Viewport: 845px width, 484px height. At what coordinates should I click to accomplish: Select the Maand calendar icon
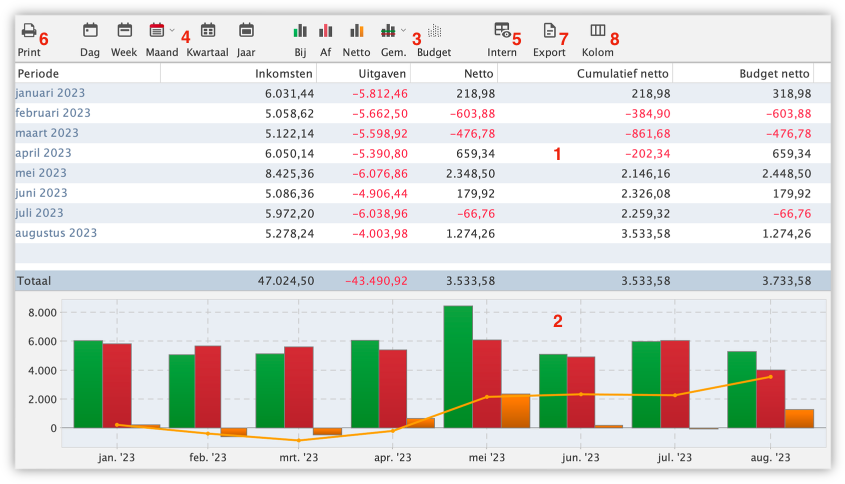[x=157, y=31]
